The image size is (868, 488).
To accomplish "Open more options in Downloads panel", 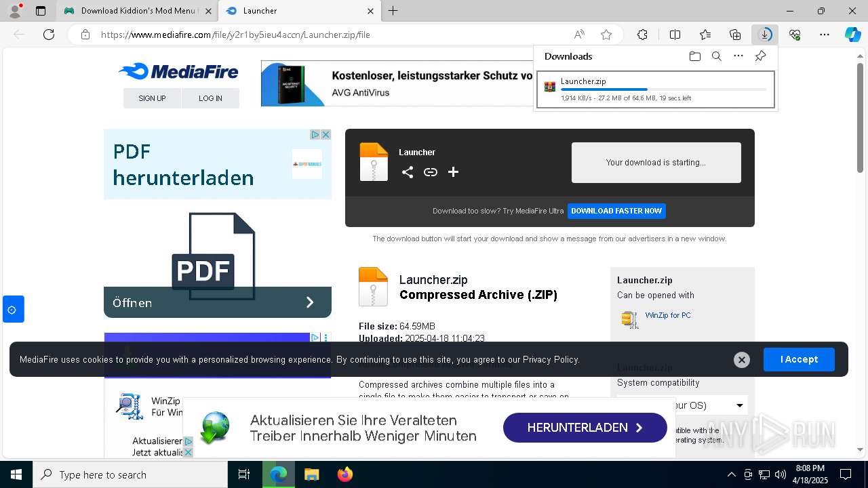I will click(738, 56).
